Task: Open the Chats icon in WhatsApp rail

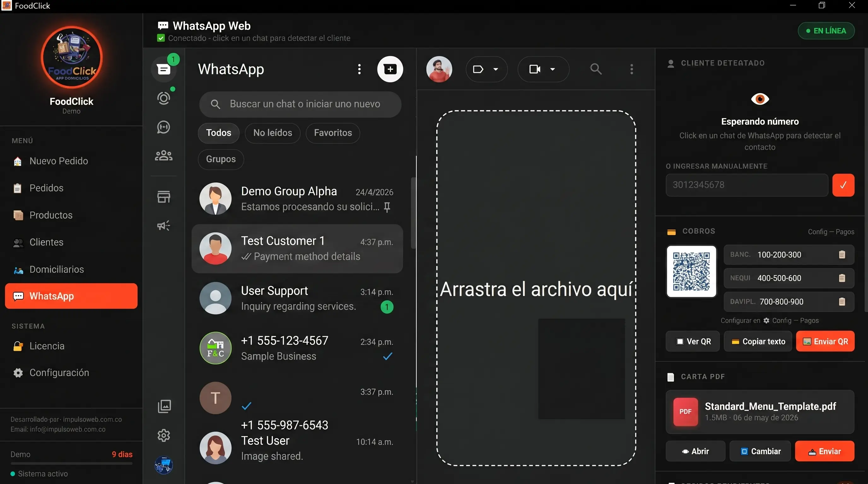Action: coord(164,69)
